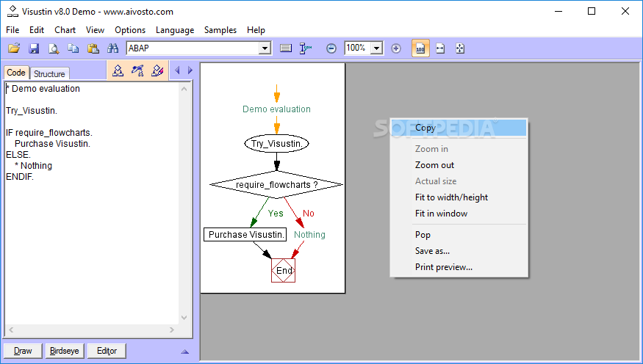
Task: Choose Zoom out in context menu
Action: 459,165
